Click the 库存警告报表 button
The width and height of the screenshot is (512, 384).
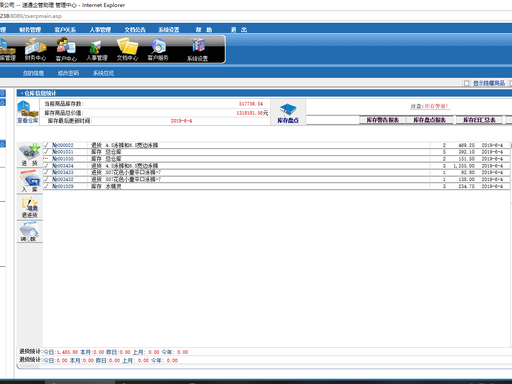pos(383,120)
